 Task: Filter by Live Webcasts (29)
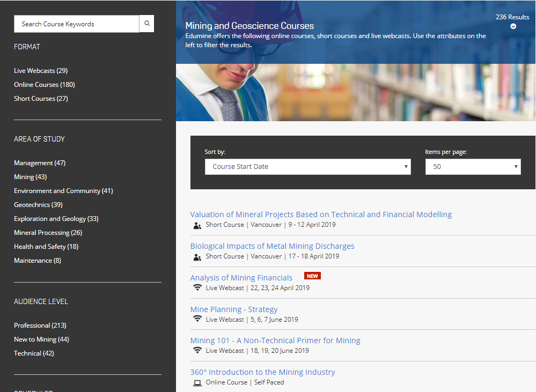[41, 71]
